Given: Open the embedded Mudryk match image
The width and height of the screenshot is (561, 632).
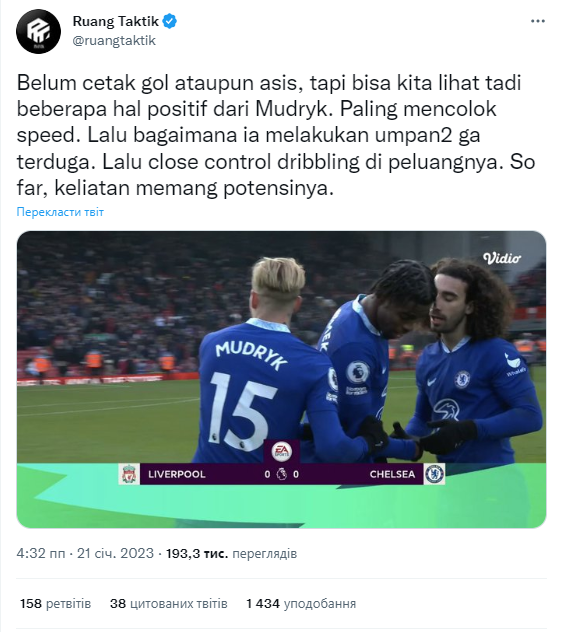Looking at the screenshot, I should coord(281,379).
